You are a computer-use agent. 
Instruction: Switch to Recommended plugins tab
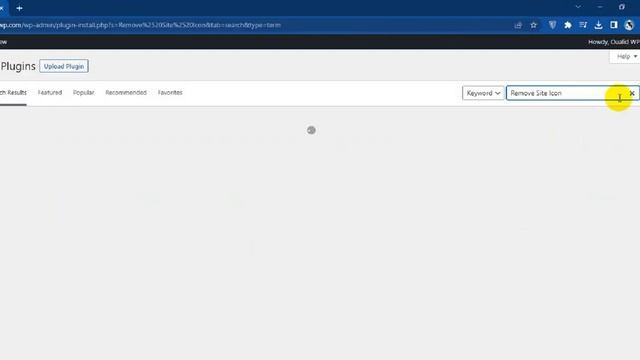(x=126, y=93)
